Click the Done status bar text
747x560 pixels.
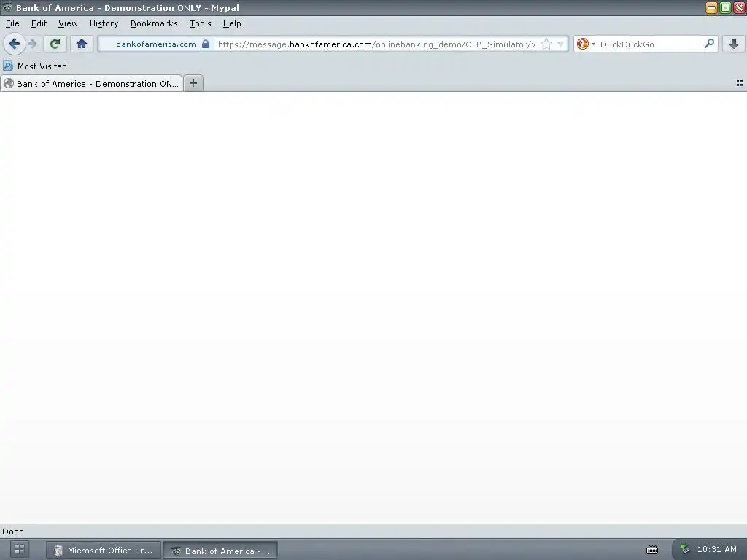tap(13, 532)
